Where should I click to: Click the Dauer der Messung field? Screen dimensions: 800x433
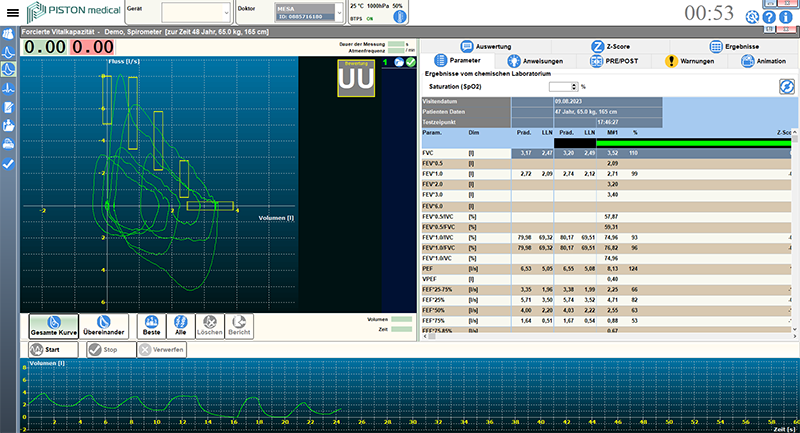[x=396, y=44]
